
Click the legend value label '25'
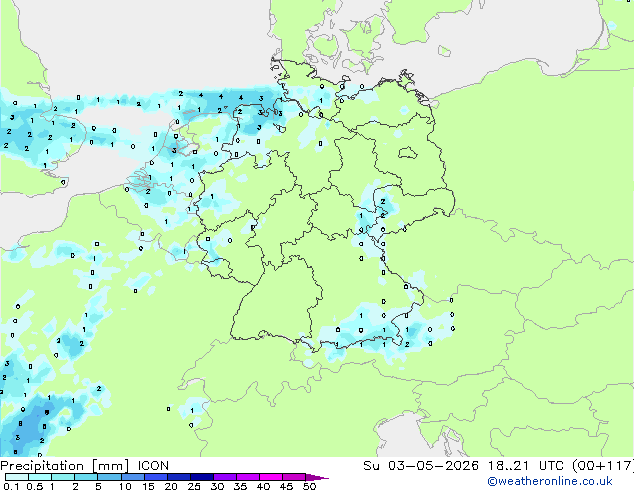[194, 486]
